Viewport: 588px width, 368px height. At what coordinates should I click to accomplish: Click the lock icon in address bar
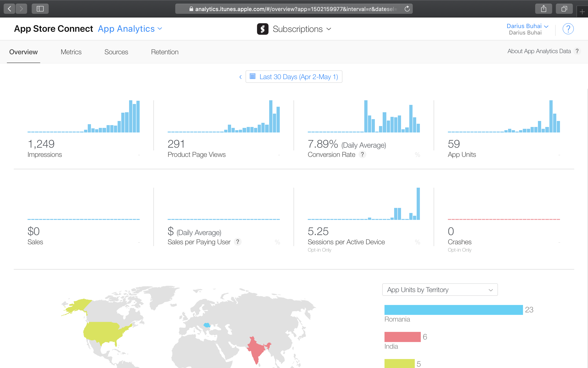click(x=191, y=9)
